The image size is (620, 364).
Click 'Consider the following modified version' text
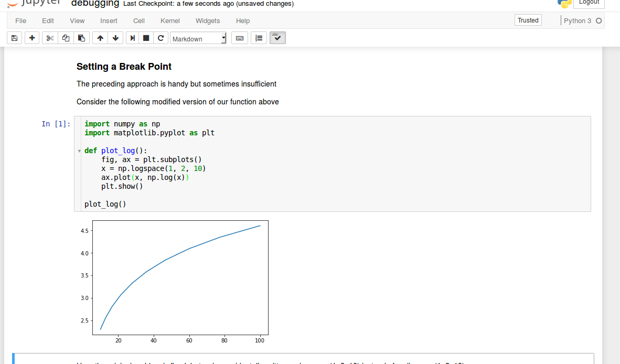(177, 102)
